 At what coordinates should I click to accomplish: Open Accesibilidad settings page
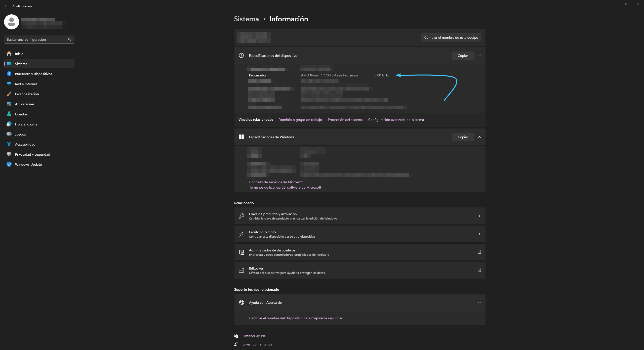[x=39, y=144]
